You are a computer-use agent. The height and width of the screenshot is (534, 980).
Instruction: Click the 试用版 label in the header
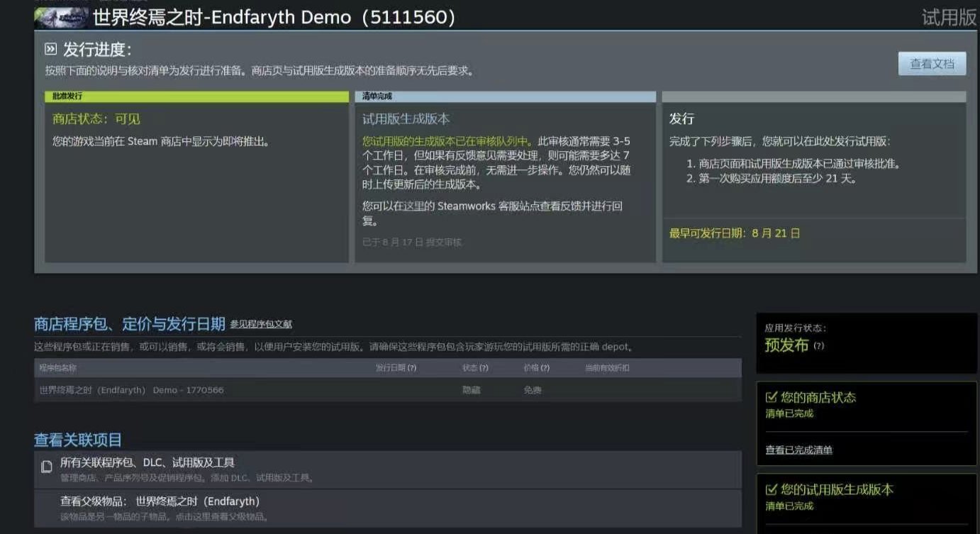tap(950, 18)
